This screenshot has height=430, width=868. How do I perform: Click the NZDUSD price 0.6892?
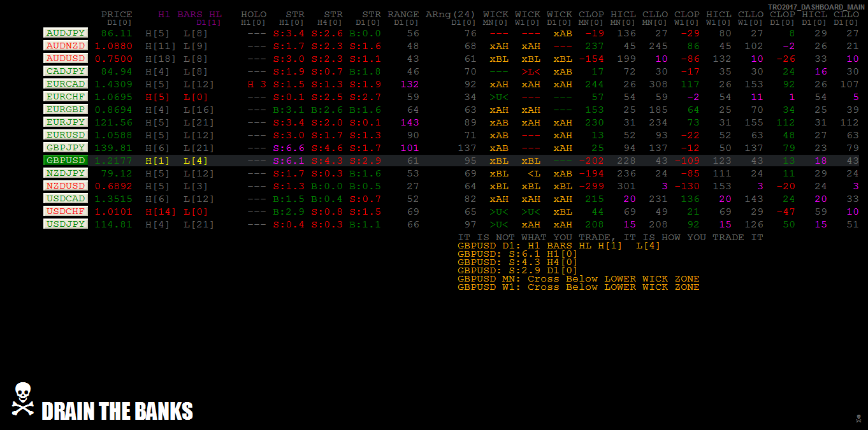pyautogui.click(x=113, y=186)
